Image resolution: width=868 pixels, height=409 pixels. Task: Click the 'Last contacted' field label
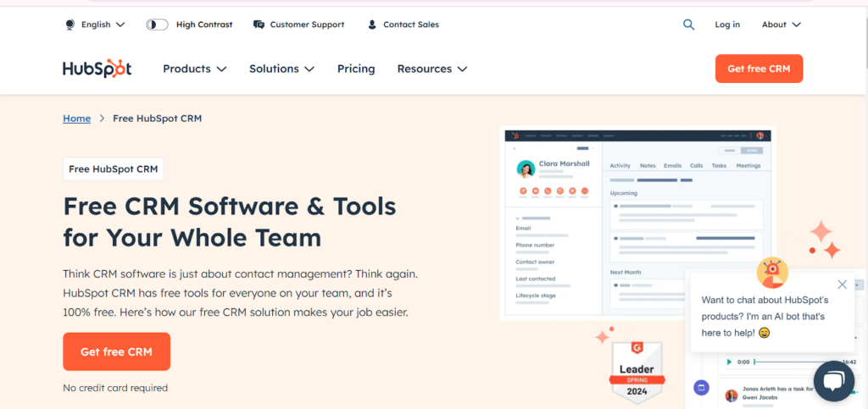tap(536, 279)
